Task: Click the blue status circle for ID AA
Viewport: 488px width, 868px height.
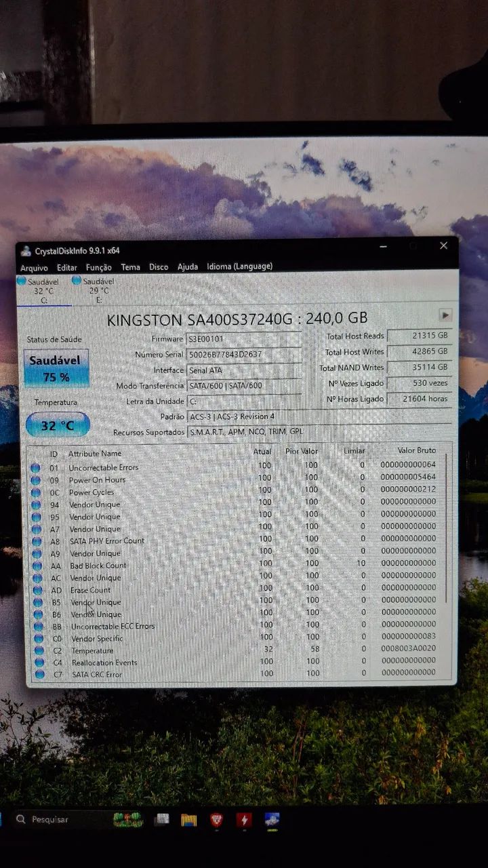Action: 37,566
